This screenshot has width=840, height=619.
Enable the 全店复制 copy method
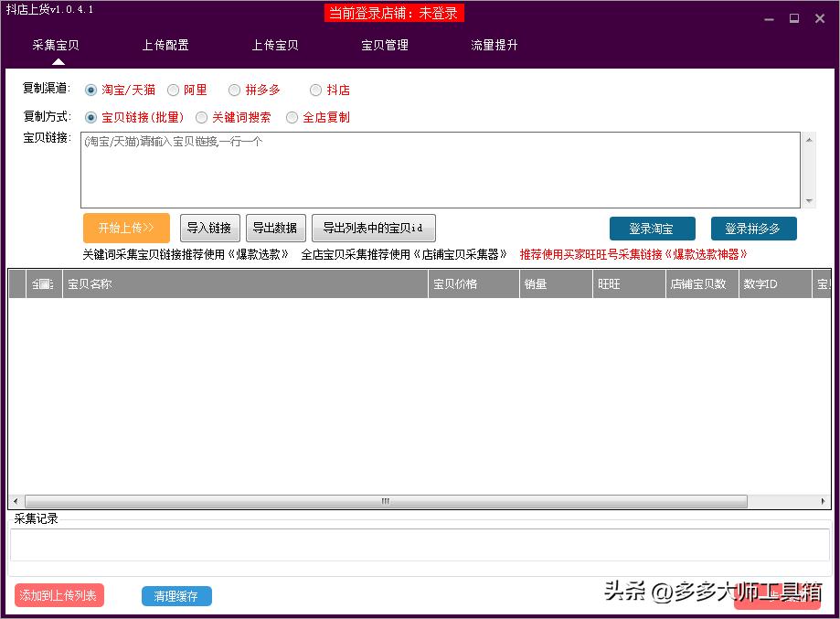(x=292, y=117)
